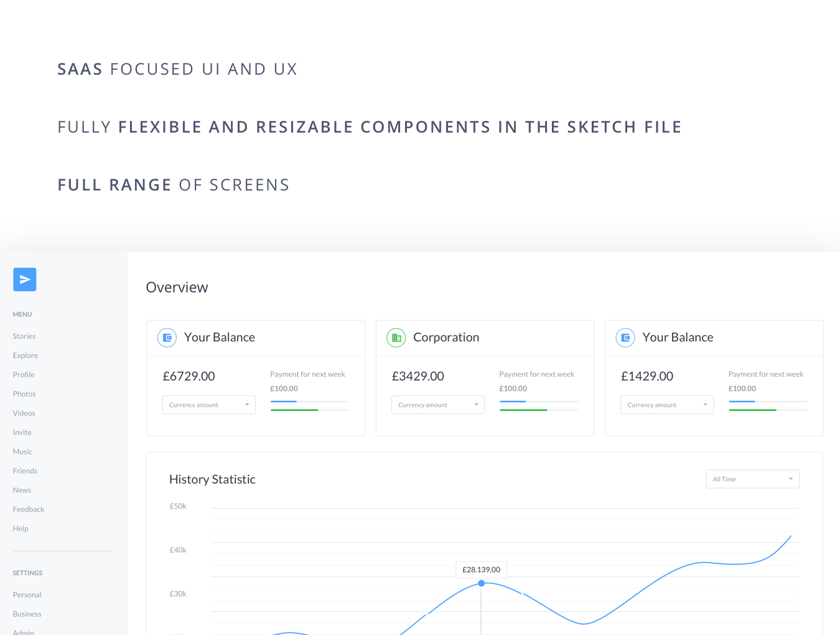The width and height of the screenshot is (840, 635).
Task: Select Friends from the sidebar menu
Action: (x=25, y=471)
